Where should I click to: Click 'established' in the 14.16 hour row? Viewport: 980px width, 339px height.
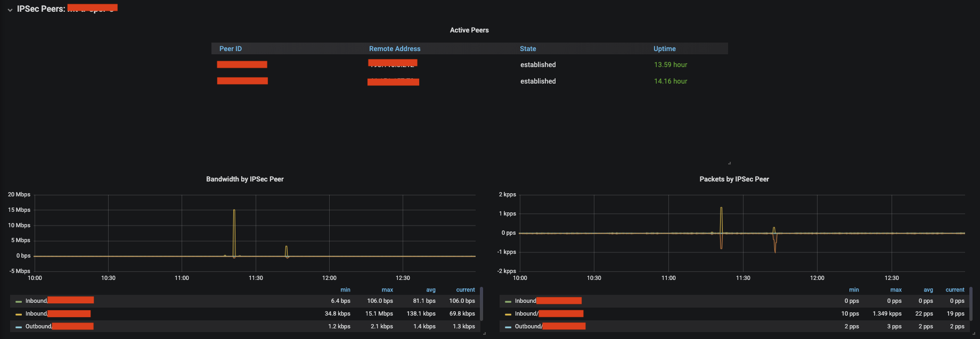click(x=538, y=81)
